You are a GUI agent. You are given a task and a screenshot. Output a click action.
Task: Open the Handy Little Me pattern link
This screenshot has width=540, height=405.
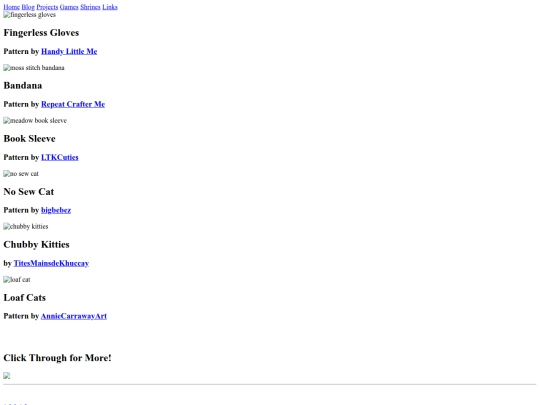(69, 51)
